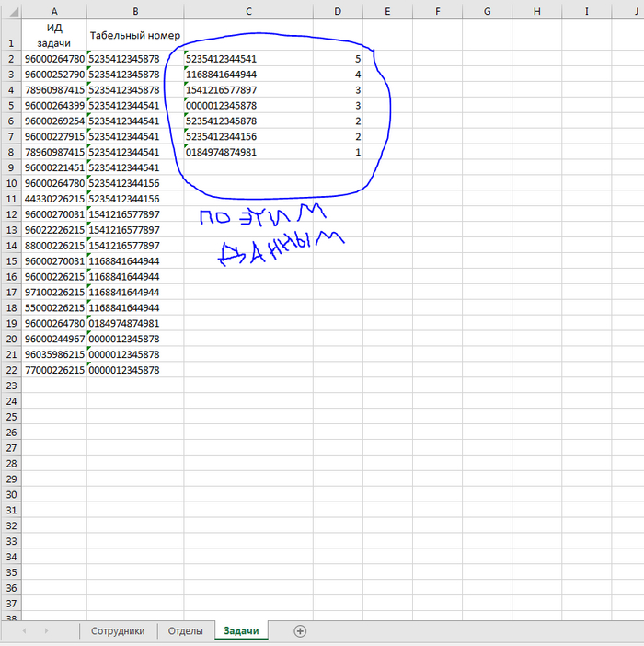Click cell C7 containing 5235412344156
This screenshot has height=646, width=644.
pos(248,136)
